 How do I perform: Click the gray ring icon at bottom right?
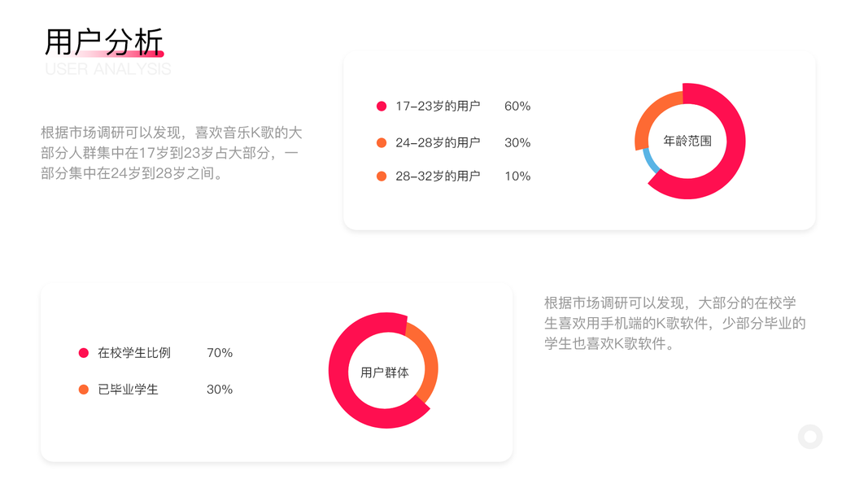[810, 437]
